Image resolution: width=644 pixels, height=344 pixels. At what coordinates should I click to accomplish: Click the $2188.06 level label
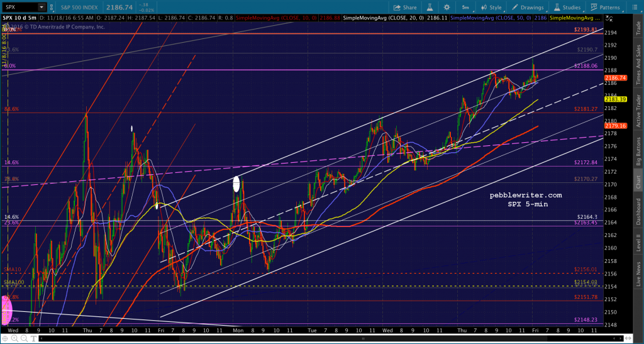tap(586, 65)
